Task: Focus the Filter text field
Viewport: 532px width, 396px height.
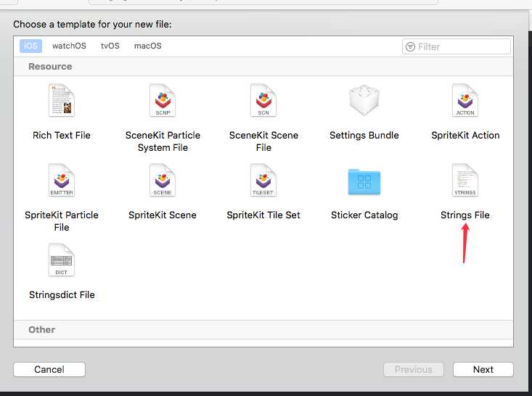Action: 457,47
